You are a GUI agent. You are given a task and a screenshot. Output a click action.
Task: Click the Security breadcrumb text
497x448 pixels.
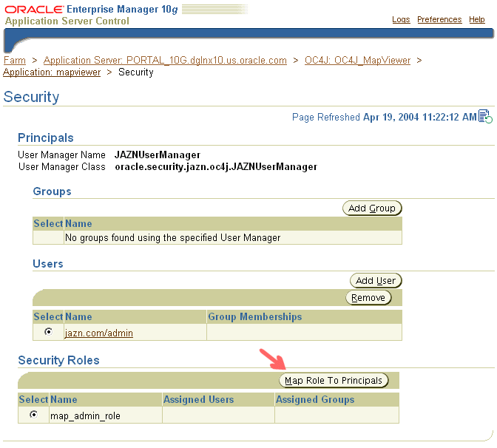[x=135, y=72]
